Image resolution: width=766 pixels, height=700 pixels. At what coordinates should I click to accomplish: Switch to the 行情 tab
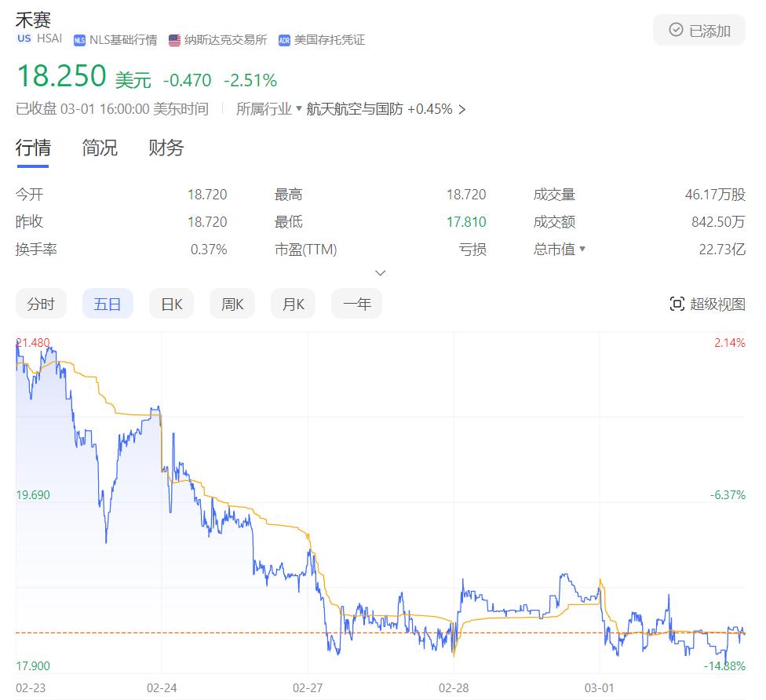pyautogui.click(x=32, y=148)
